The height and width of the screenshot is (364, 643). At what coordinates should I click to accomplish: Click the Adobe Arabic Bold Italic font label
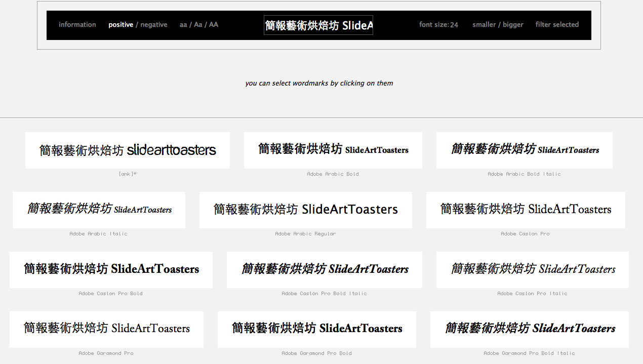tap(525, 174)
